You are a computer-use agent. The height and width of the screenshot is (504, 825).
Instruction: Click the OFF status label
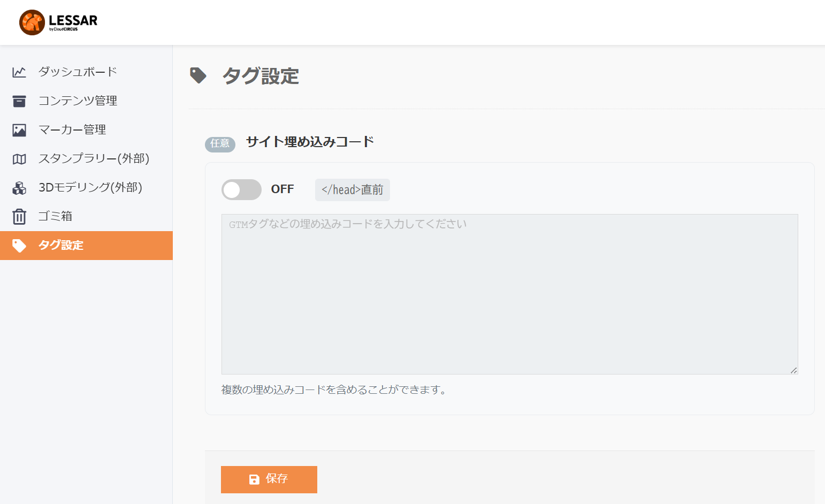pos(282,189)
